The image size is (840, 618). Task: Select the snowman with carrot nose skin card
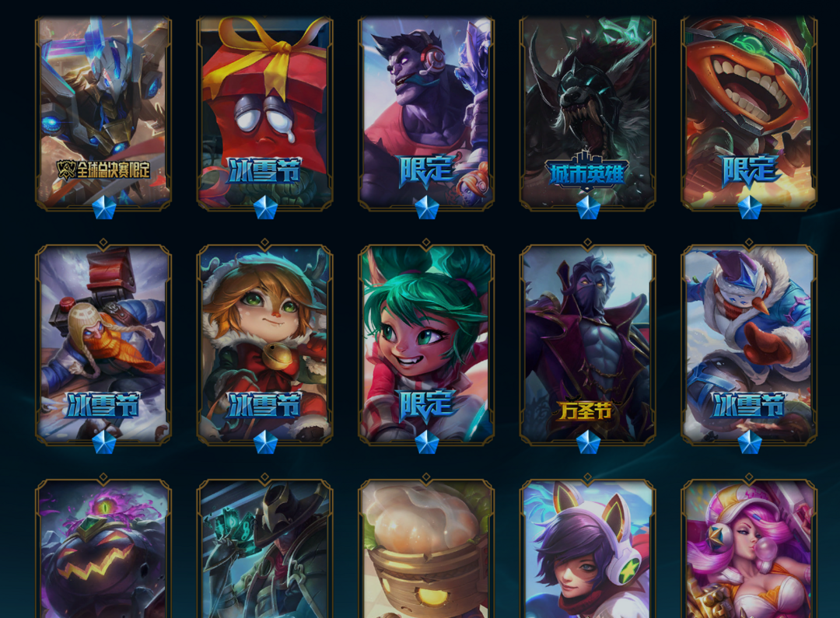(x=749, y=345)
